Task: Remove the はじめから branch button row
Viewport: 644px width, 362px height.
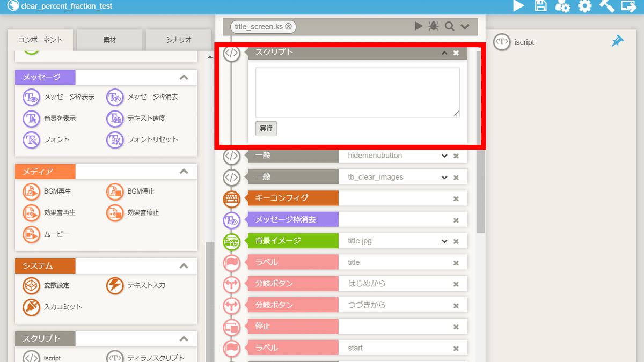Action: tap(456, 285)
